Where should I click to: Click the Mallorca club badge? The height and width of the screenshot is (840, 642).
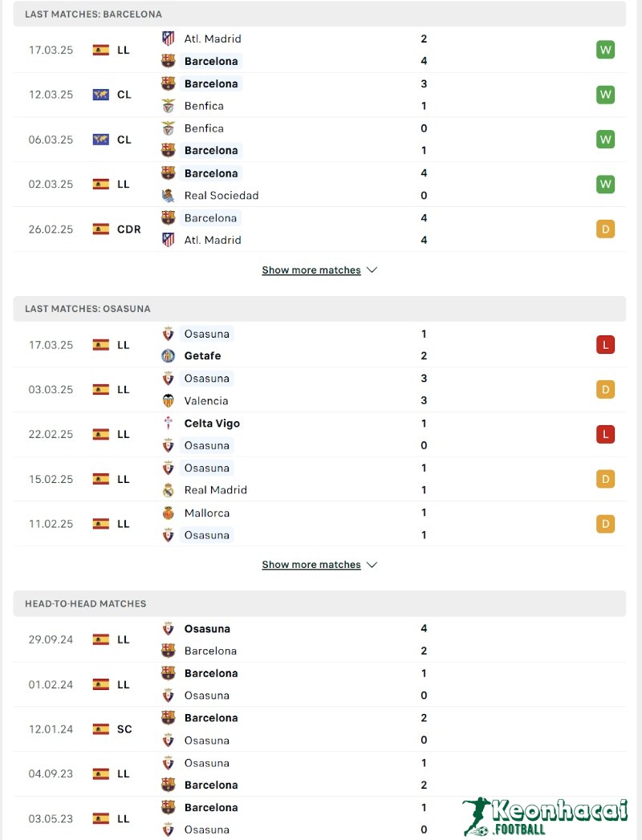pyautogui.click(x=167, y=513)
